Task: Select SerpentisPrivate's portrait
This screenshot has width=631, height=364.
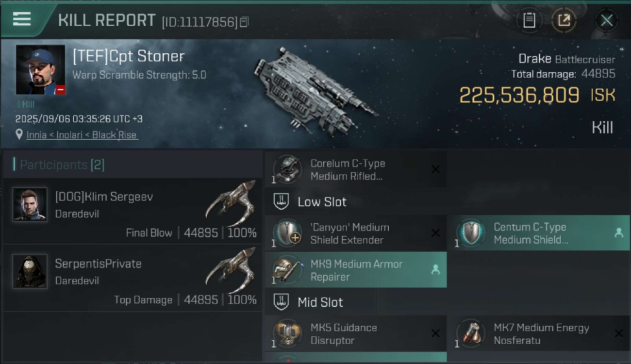Action: [x=30, y=271]
